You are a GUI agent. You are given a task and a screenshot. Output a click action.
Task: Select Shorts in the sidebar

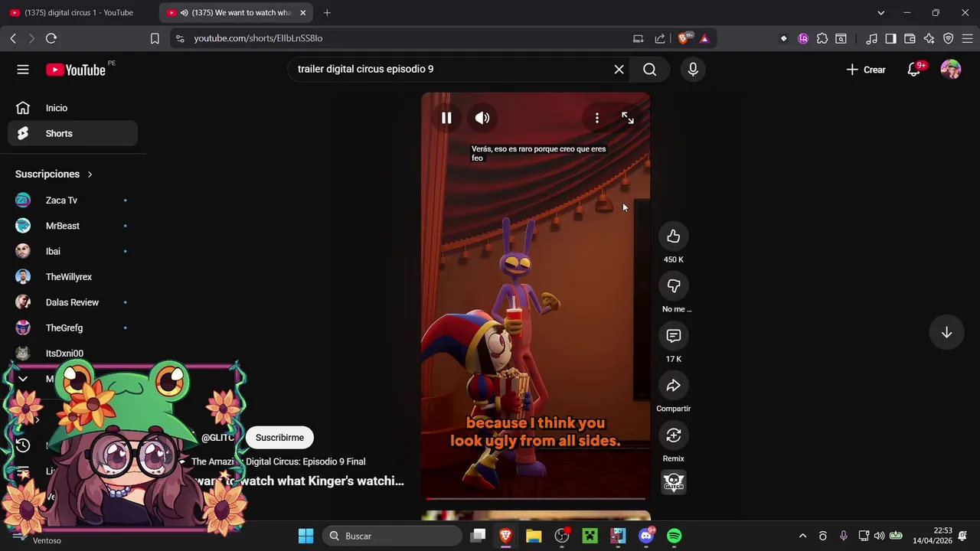73,133
